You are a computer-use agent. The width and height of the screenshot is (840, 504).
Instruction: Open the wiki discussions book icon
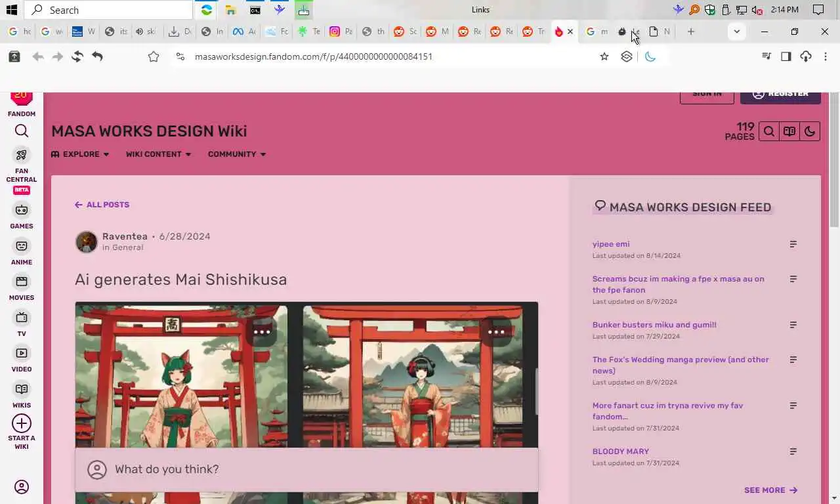tap(789, 131)
